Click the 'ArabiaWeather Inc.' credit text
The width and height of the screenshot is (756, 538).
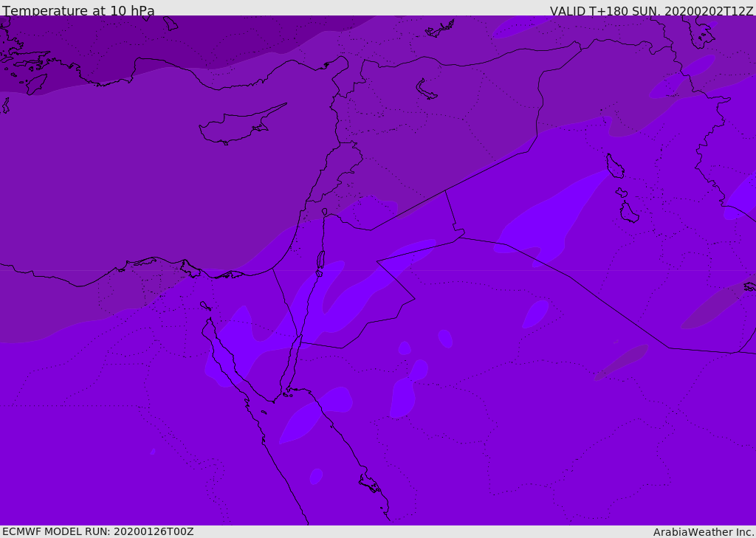point(703,532)
